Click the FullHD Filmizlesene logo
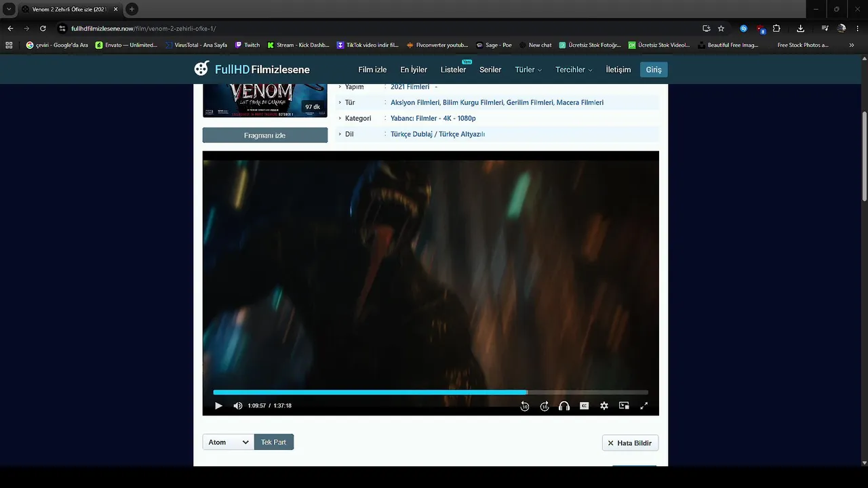 pyautogui.click(x=252, y=69)
